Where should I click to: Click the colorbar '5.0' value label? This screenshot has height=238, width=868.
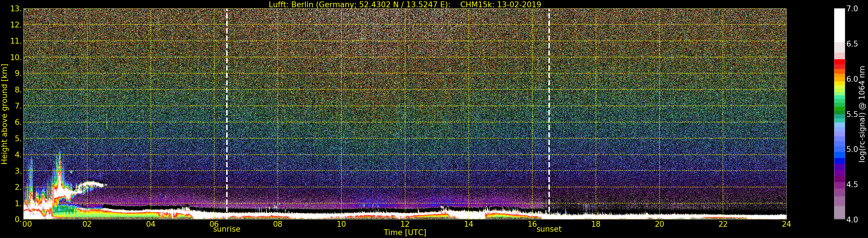(852, 149)
